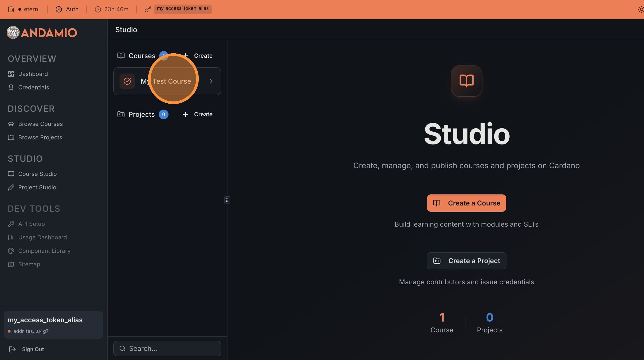Click the eternl wallet icon in top bar
Screen dimensions: 644x360
[x=11, y=9]
